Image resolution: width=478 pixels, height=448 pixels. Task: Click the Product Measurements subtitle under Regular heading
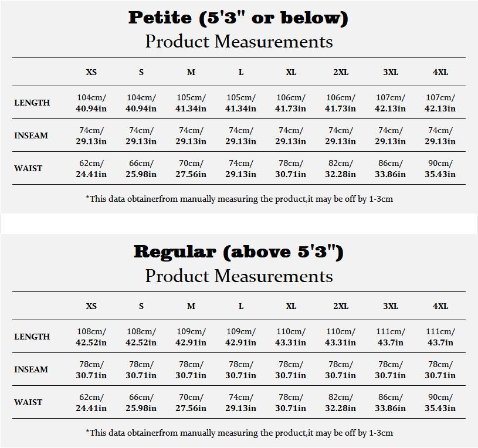click(239, 276)
